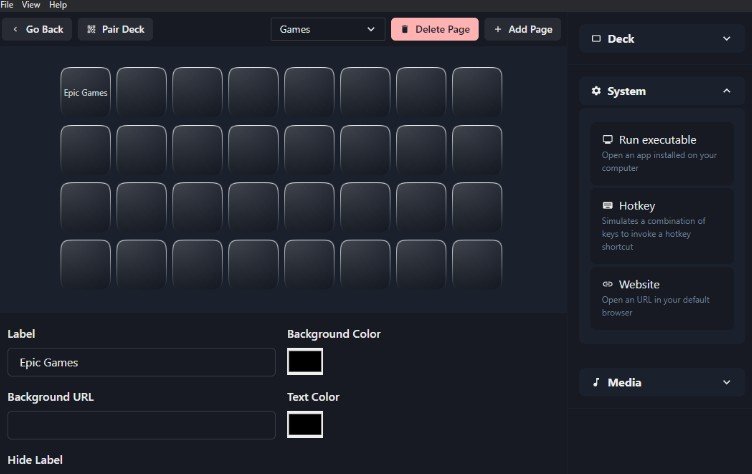Collapse the System section chevron
Viewport: 752px width, 474px height.
coord(727,91)
